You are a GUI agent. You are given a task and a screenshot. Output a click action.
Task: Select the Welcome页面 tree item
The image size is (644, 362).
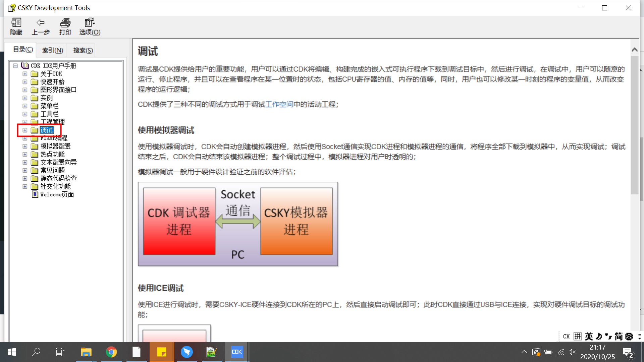pyautogui.click(x=57, y=194)
